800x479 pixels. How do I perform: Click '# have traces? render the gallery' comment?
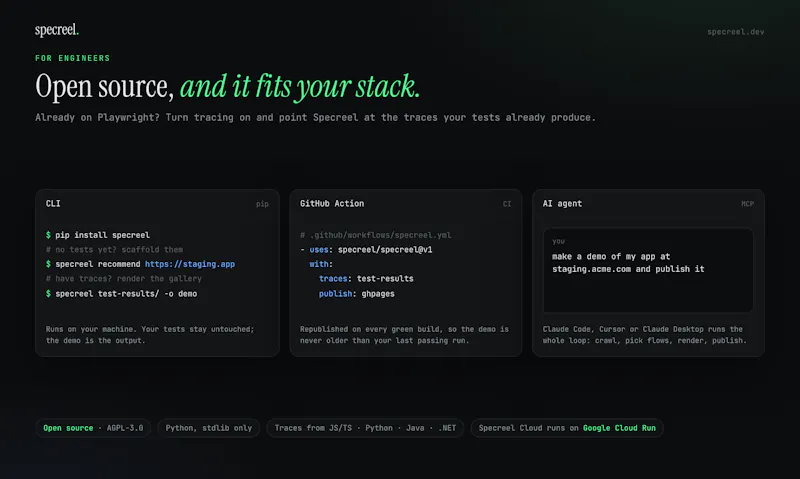pos(124,279)
